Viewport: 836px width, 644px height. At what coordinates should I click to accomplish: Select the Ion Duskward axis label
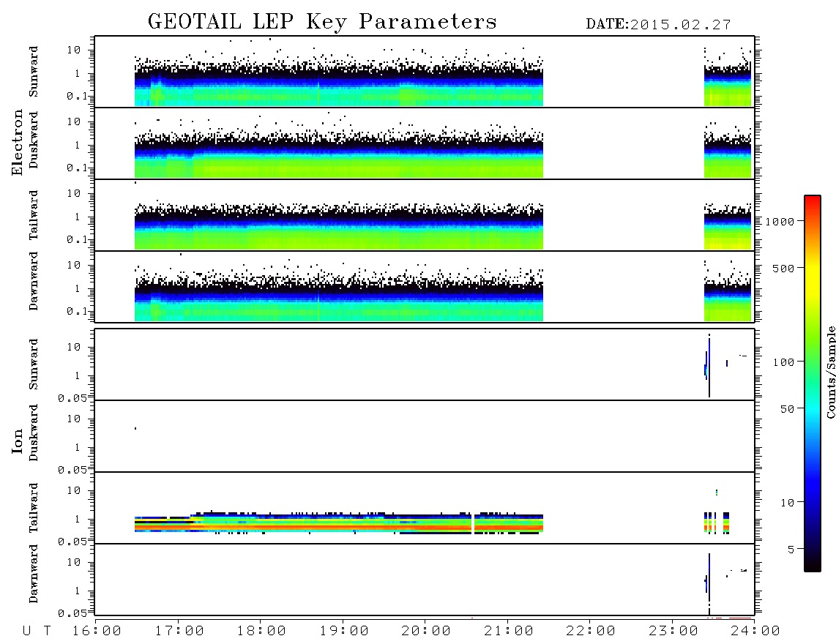[x=34, y=433]
